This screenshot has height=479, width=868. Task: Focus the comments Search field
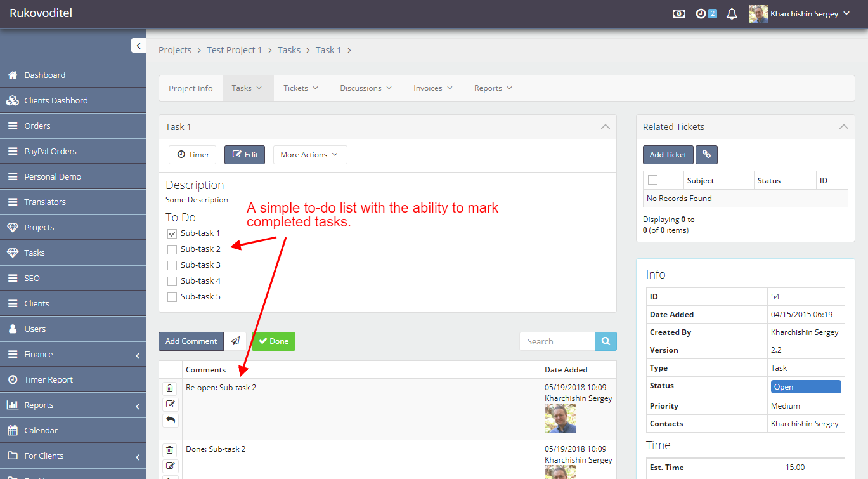pyautogui.click(x=557, y=341)
